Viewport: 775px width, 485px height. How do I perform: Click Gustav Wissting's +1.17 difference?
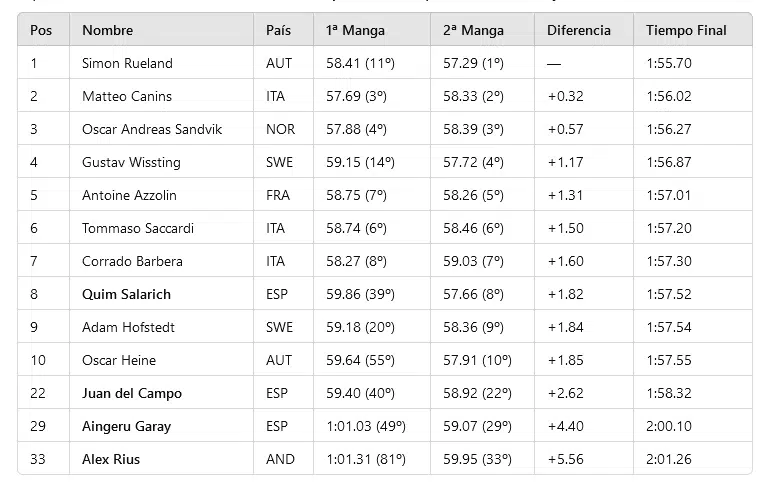(565, 162)
